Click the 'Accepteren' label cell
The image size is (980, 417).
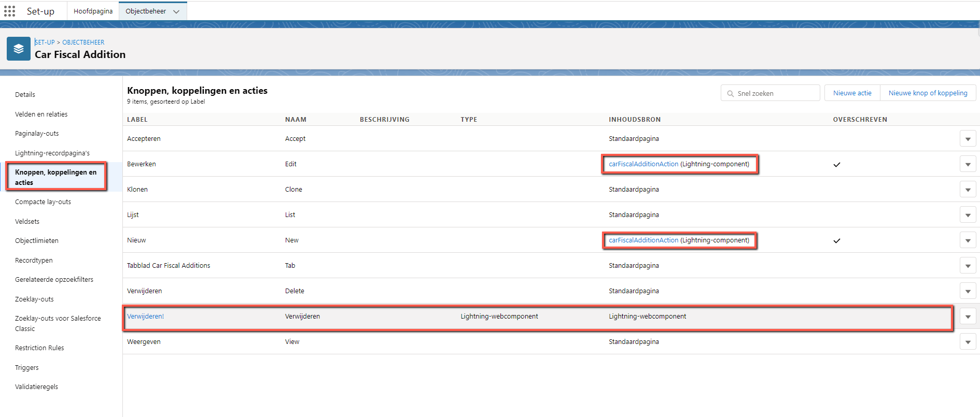pos(144,138)
